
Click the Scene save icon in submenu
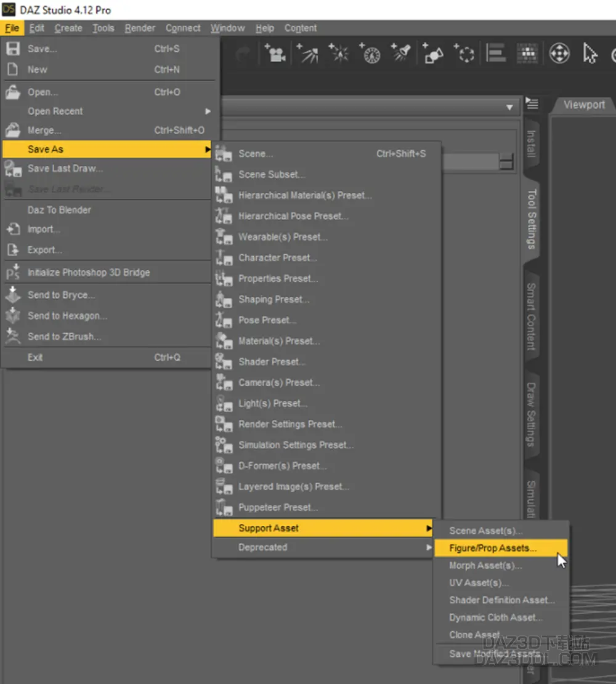224,153
